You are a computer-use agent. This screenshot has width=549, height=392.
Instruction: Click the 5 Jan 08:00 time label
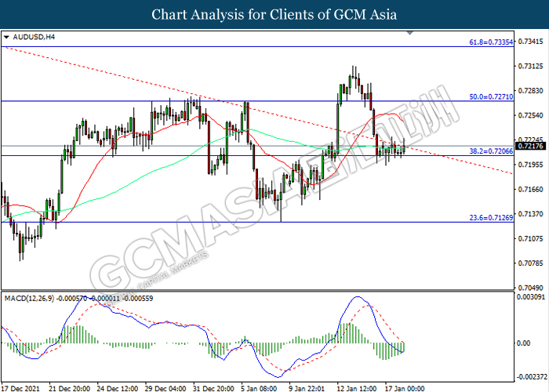(x=260, y=388)
